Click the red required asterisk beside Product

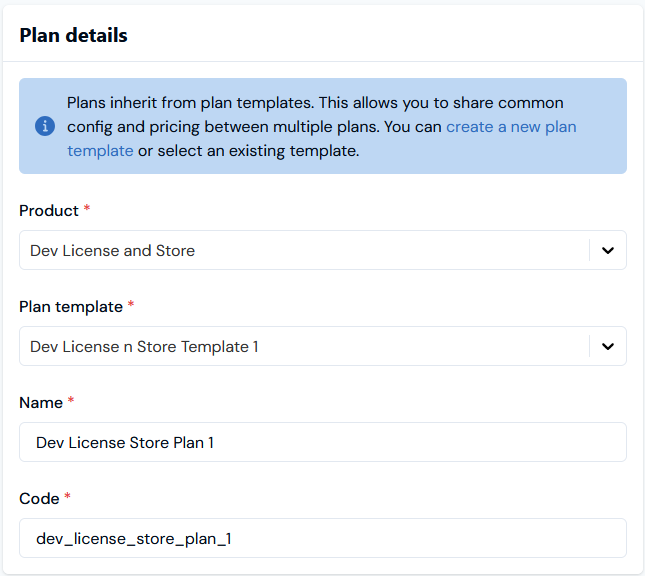pyautogui.click(x=87, y=208)
